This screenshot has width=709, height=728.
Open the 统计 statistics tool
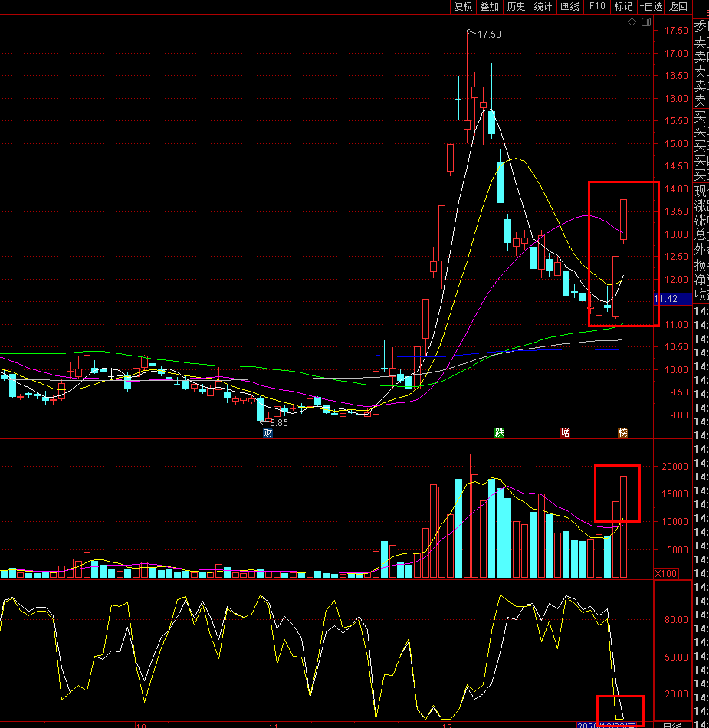tap(543, 6)
